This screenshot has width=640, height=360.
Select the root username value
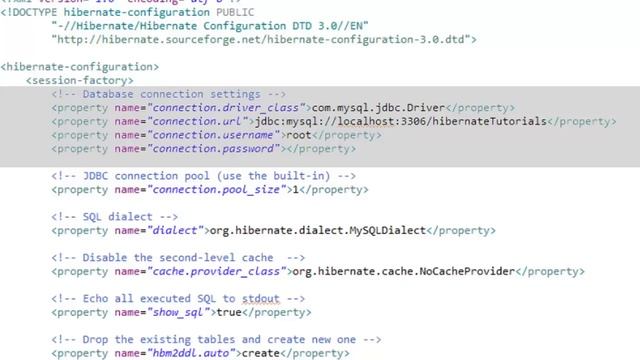(299, 135)
